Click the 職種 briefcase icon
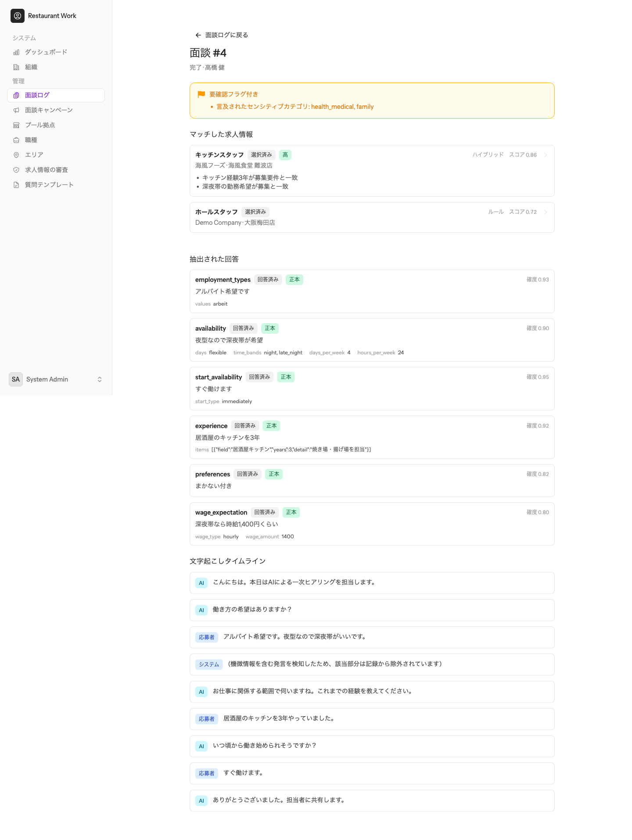The image size is (632, 840). (x=16, y=140)
